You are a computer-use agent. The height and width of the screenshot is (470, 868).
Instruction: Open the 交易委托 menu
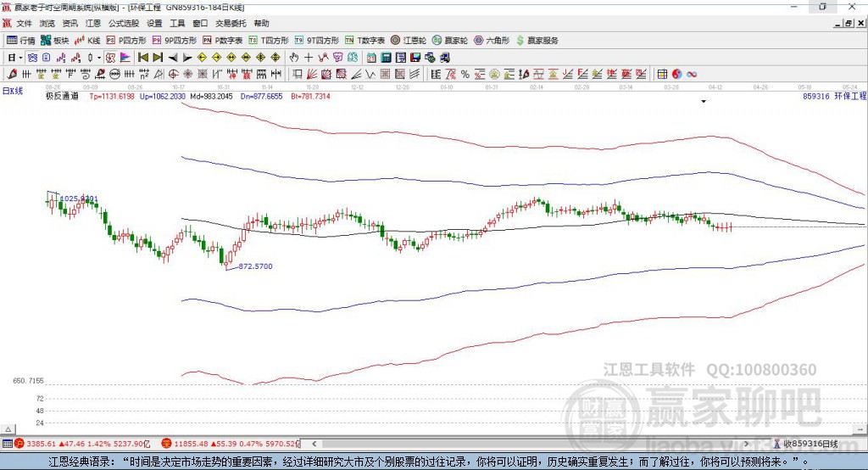point(231,23)
